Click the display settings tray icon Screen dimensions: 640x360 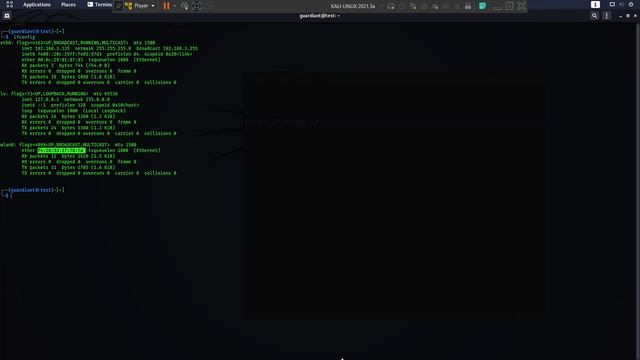pyautogui.click(x=612, y=4)
